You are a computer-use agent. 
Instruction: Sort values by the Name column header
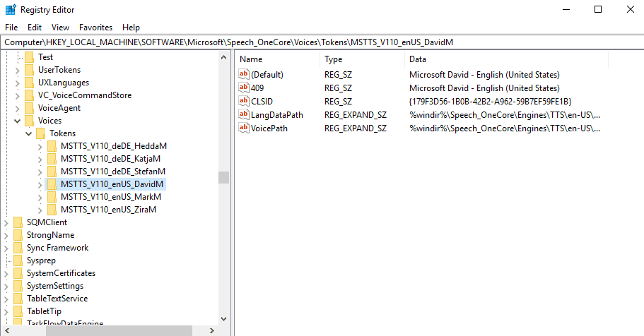click(x=278, y=59)
